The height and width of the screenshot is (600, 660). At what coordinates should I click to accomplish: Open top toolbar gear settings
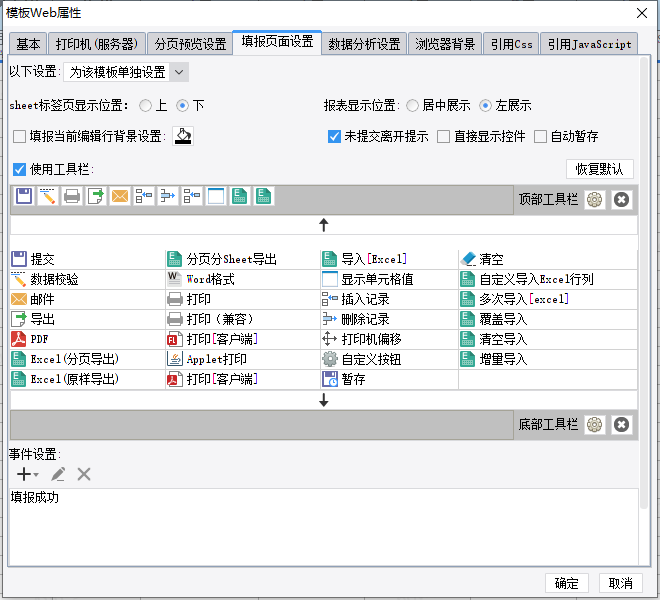[x=594, y=200]
